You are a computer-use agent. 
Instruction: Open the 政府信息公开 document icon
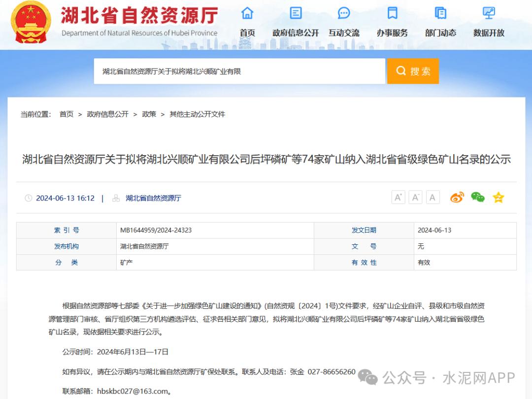tap(296, 13)
